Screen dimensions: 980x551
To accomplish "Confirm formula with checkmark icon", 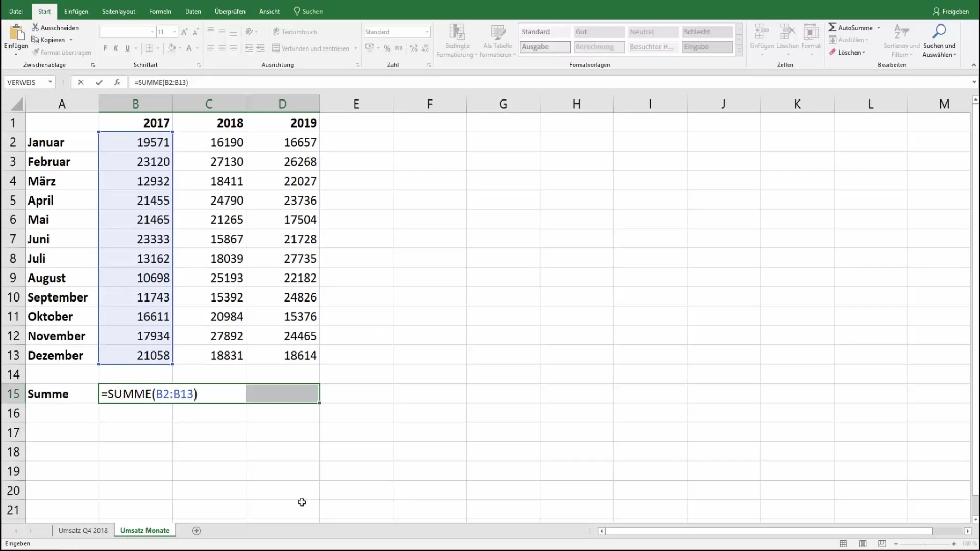I will click(99, 82).
